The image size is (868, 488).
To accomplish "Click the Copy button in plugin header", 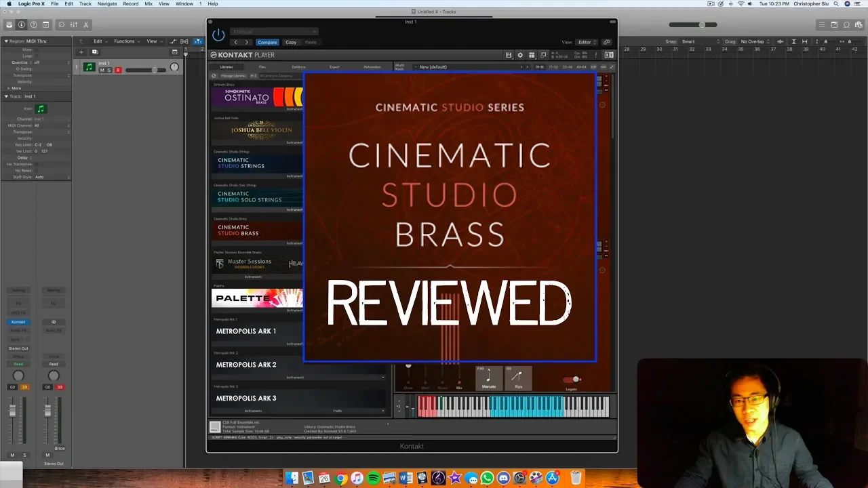I will tap(291, 42).
